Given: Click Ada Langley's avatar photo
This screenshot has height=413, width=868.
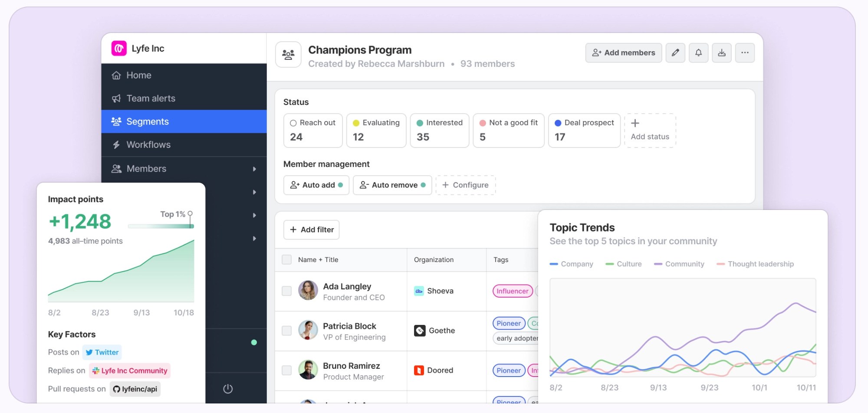Looking at the screenshot, I should (x=308, y=290).
